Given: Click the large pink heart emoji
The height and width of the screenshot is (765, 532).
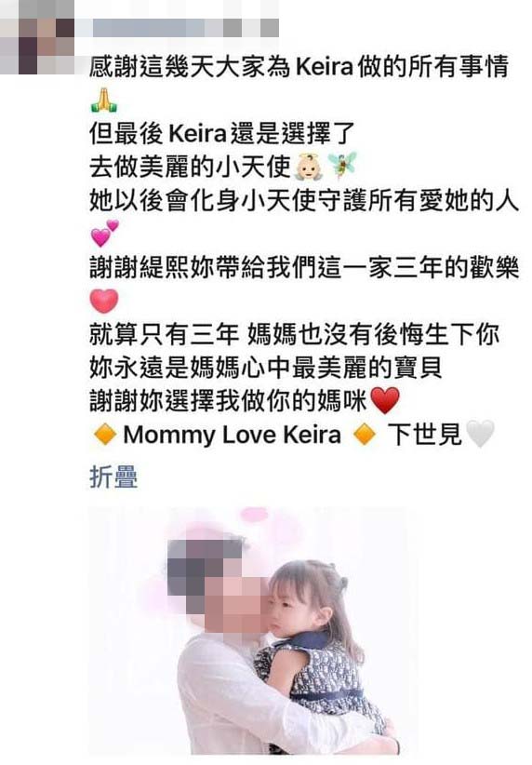Looking at the screenshot, I should [104, 301].
